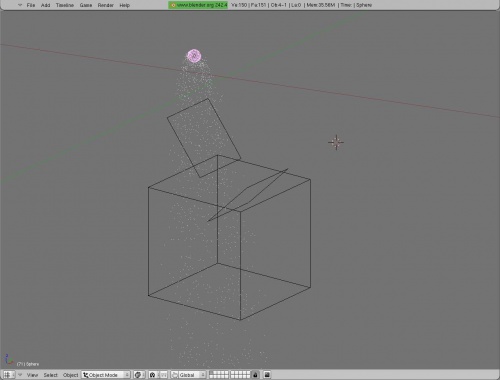Click the XYZ axis indicator icon
Viewport: 500px width, 380px height.
click(x=8, y=359)
